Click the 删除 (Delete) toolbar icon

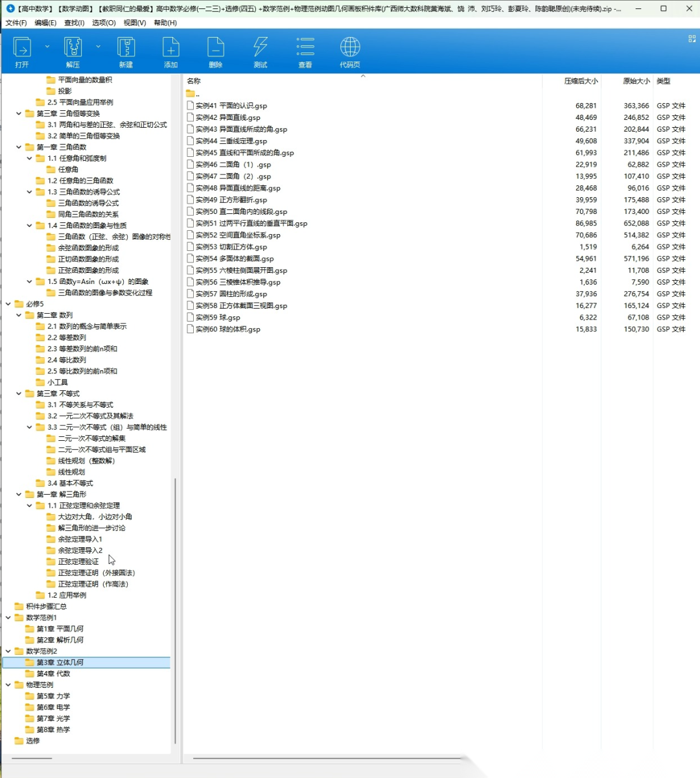point(215,49)
